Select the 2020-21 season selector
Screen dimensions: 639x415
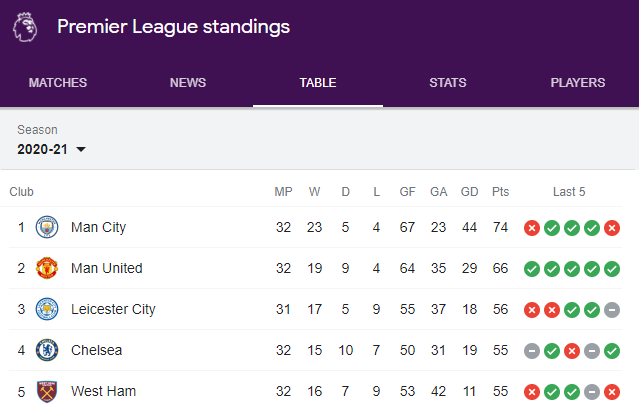(51, 149)
